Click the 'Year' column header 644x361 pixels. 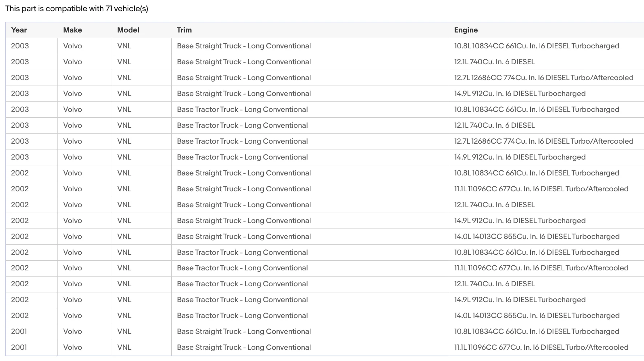coord(31,30)
